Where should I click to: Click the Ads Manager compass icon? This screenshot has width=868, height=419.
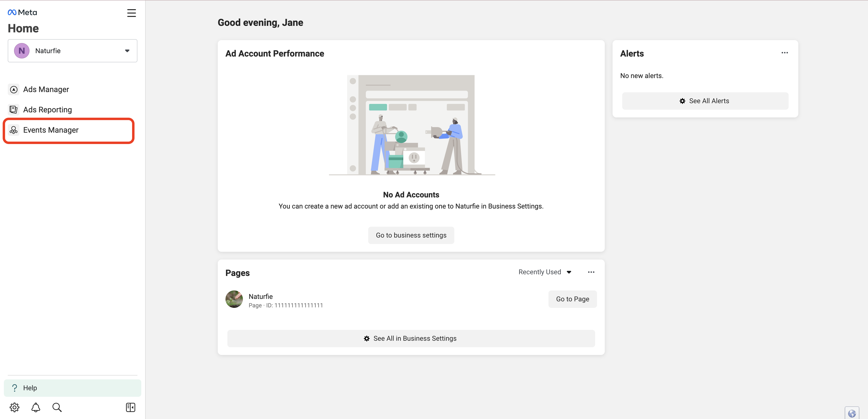14,89
